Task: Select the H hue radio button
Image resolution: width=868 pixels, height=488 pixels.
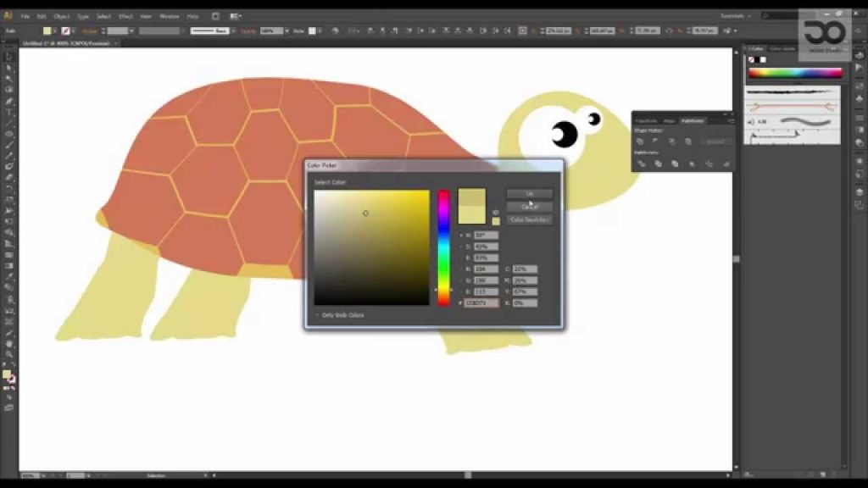Action: (x=461, y=236)
